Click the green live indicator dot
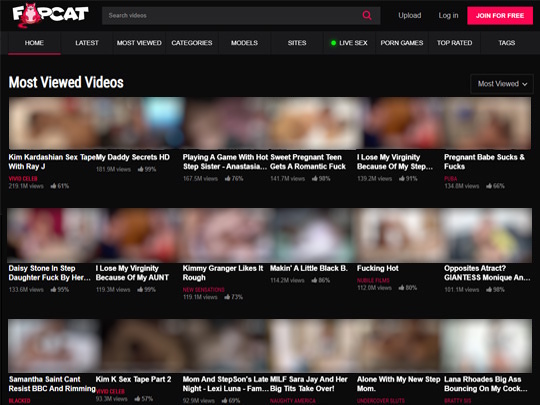This screenshot has height=405, width=540. point(333,43)
